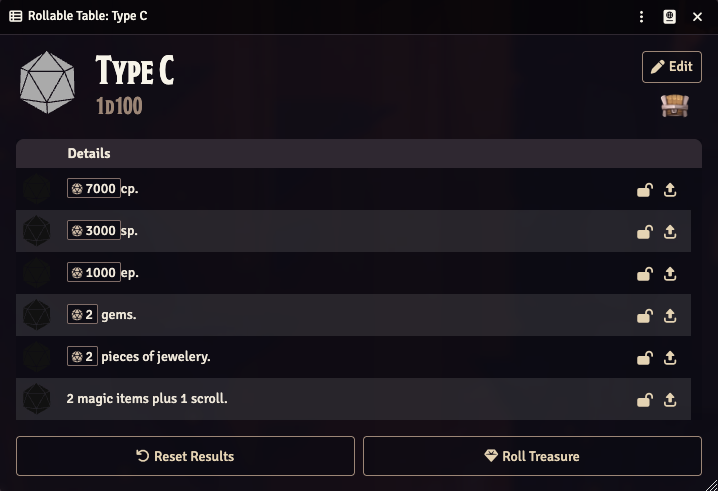The height and width of the screenshot is (491, 718).
Task: Click the Reset Results button
Action: [x=185, y=456]
